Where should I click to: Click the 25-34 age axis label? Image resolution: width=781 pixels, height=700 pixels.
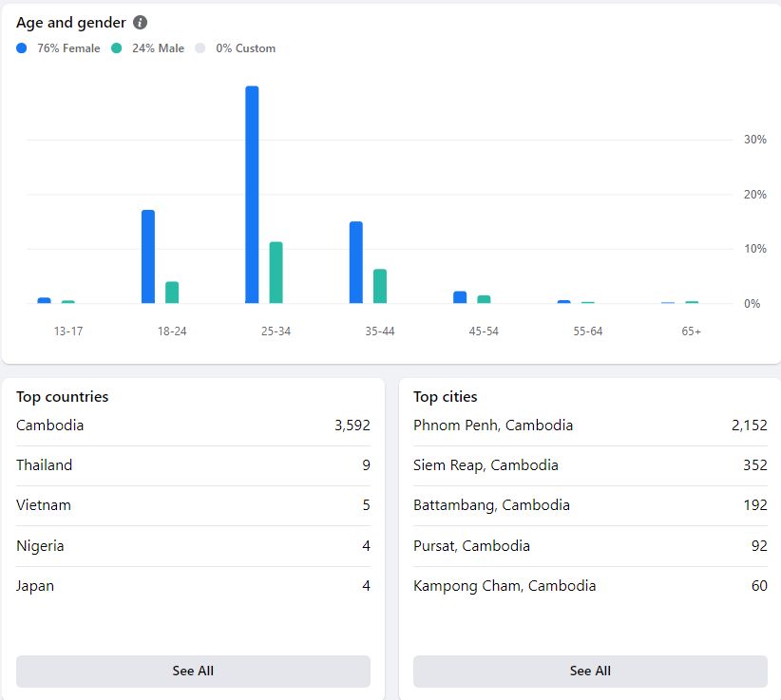276,331
